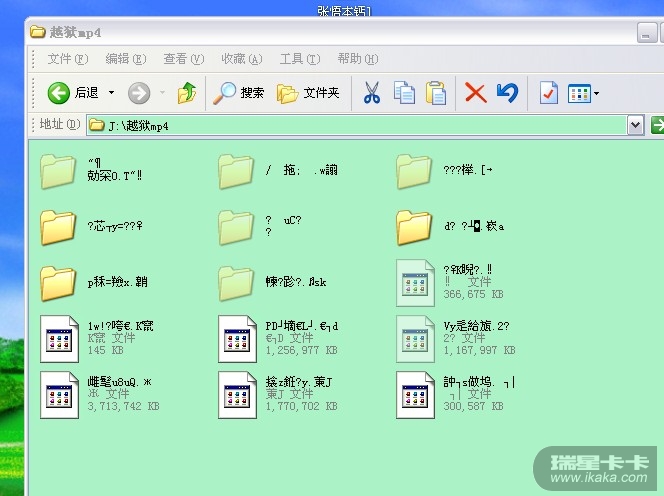Click the Properties checkmark page icon
Viewport: 664px width, 496px height.
(548, 93)
